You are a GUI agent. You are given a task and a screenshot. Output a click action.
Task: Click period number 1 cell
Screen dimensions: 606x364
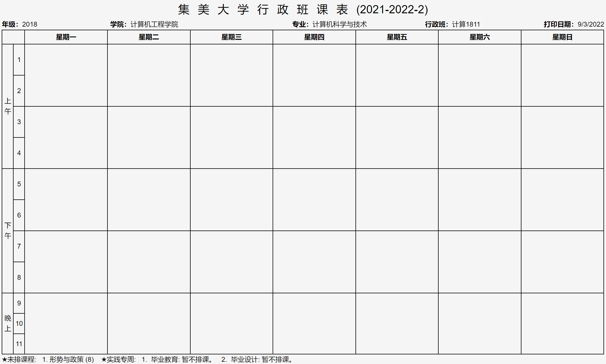pyautogui.click(x=19, y=60)
